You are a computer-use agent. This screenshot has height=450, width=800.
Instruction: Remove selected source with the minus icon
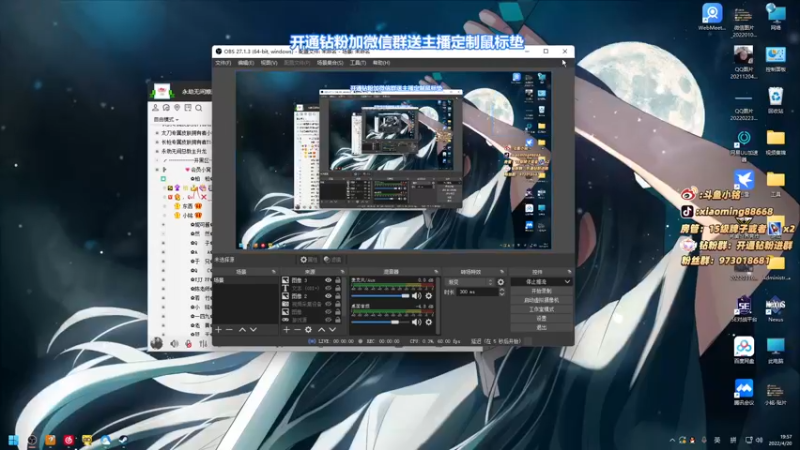pyautogui.click(x=297, y=330)
